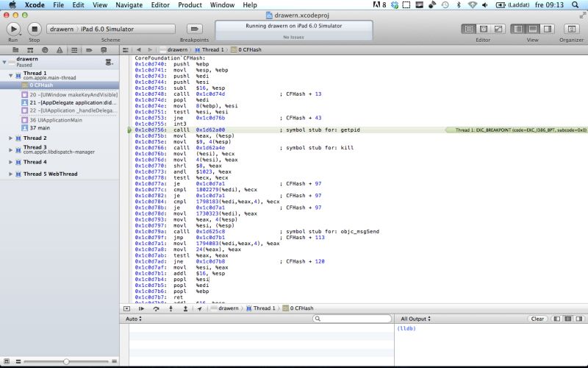
Task: Select stack frame 0 CFHash
Action: tap(60, 85)
